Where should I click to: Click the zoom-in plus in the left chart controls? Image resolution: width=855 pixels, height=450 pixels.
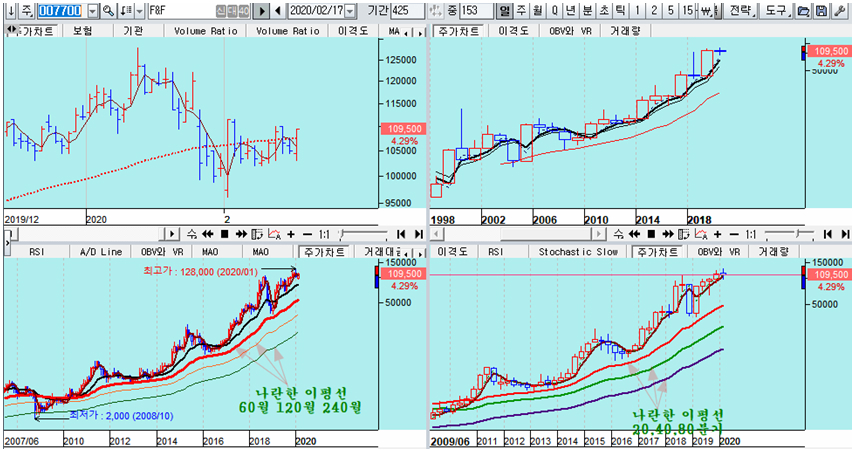pyautogui.click(x=291, y=234)
